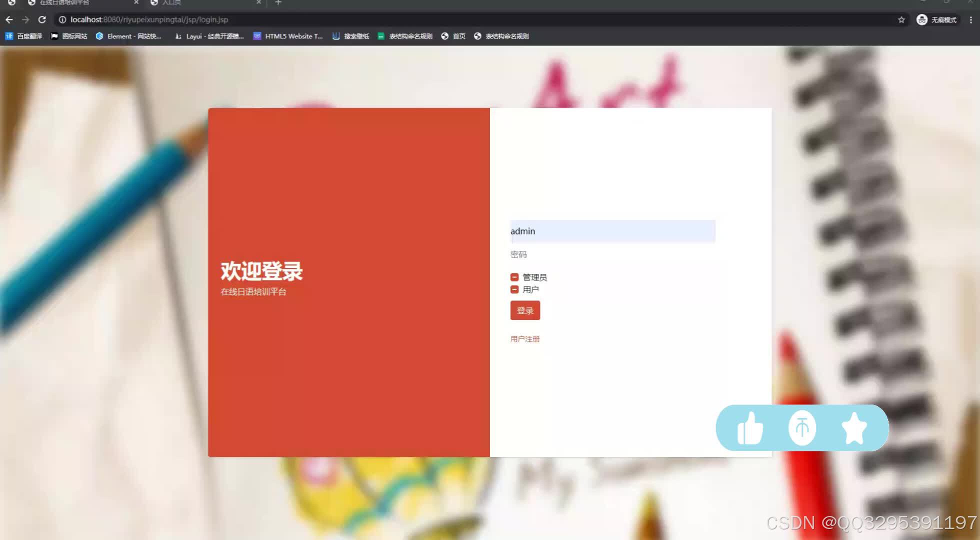This screenshot has height=540, width=980.
Task: Open the Layui - 经典开源模 bookmark
Action: point(209,36)
